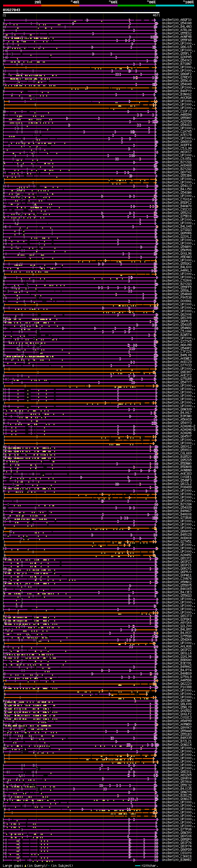The height and width of the screenshot is (868, 197).
Task: Click label UniRef100_Q553B4
Action: pos(177,176)
